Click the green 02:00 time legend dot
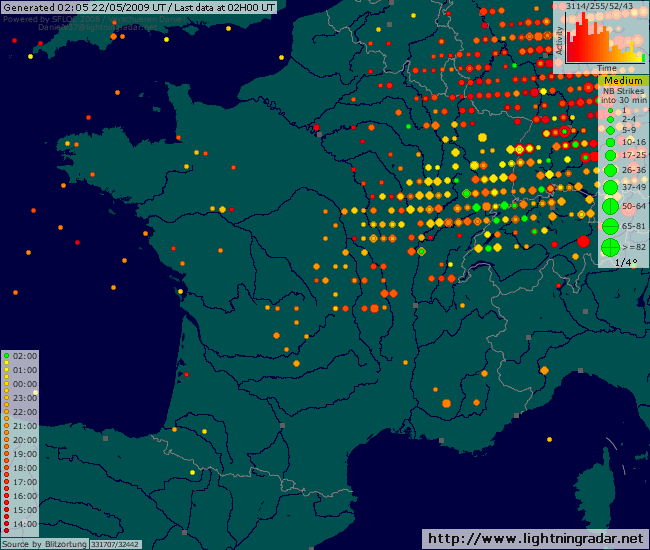This screenshot has width=650, height=550. (6, 355)
